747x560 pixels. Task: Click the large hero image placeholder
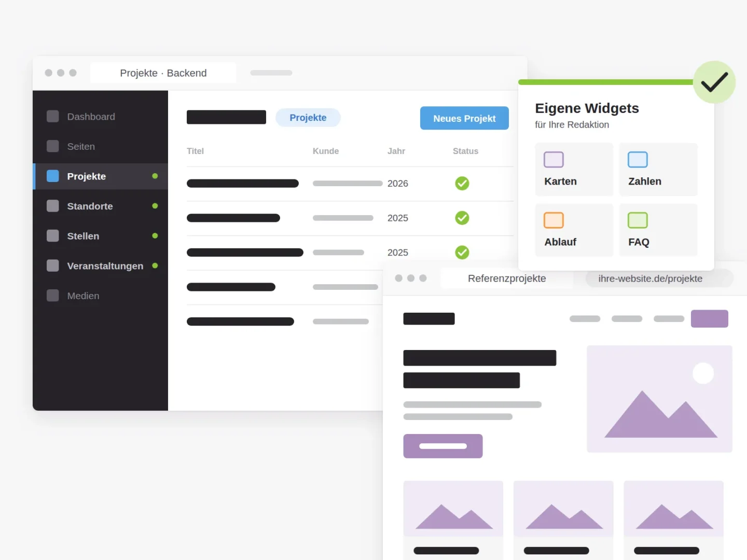(x=659, y=399)
